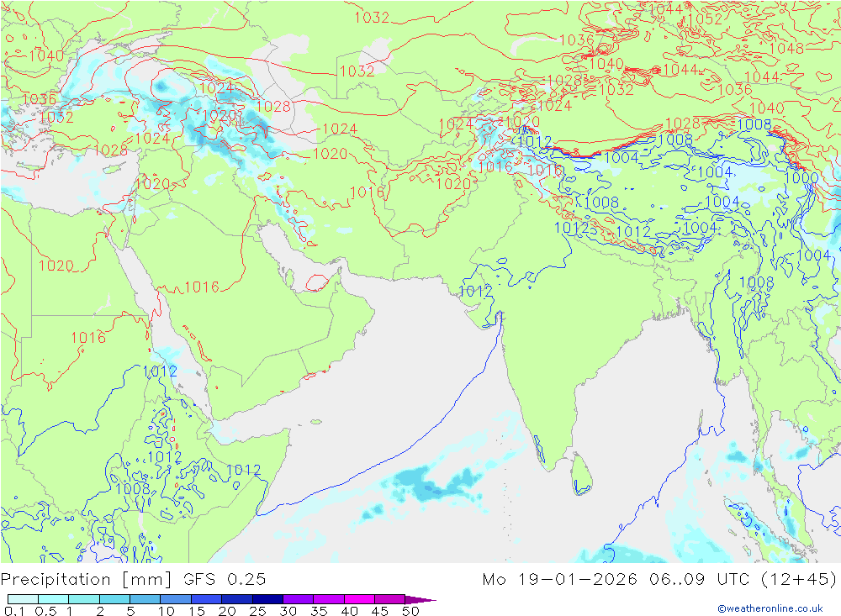Click the 2–5 mm legend swatch
This screenshot has width=841, height=616.
114,599
